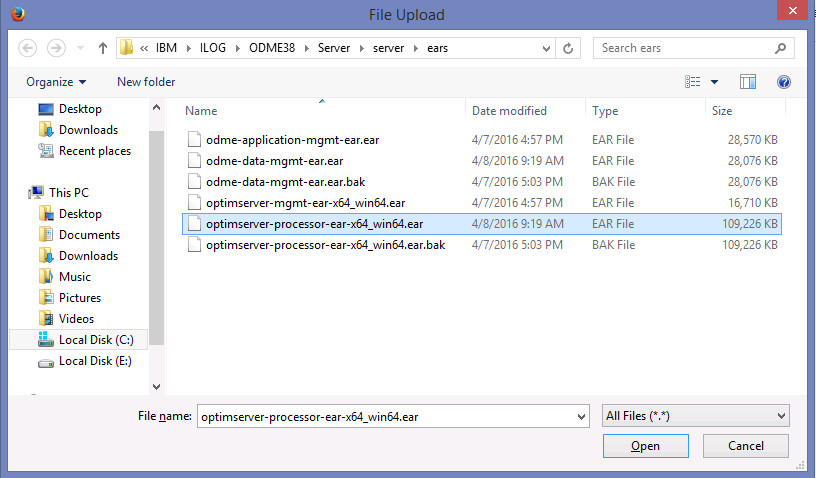Select Downloads under This PC
Image resolution: width=816 pixels, height=478 pixels.
tap(88, 256)
